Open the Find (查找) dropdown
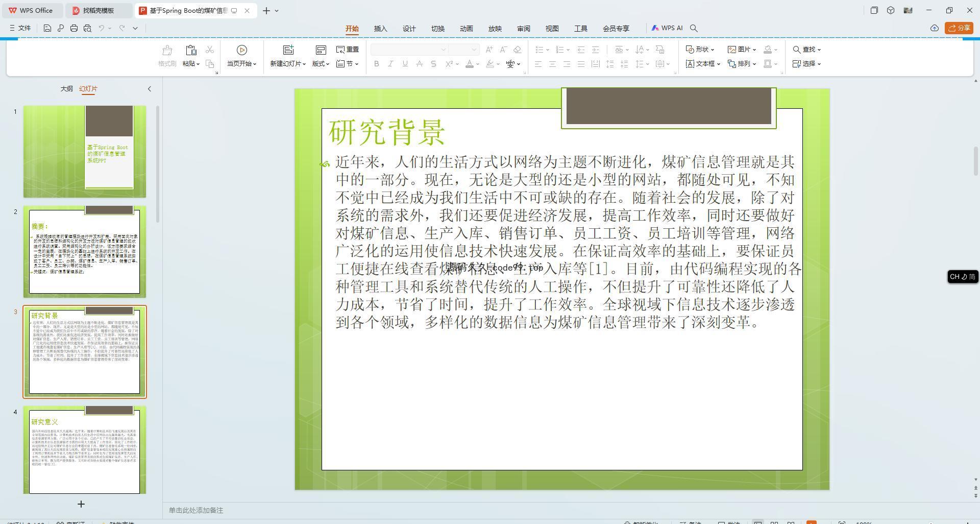 click(x=806, y=50)
